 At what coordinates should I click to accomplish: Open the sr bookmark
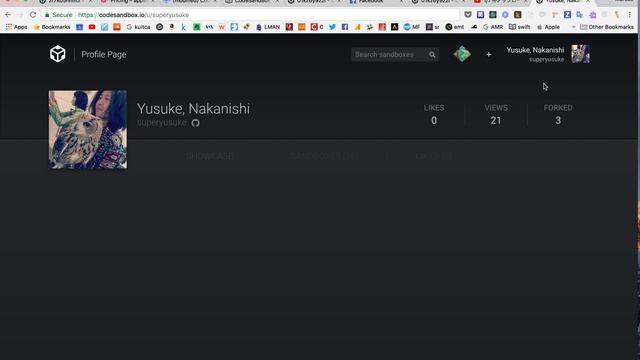coord(432,27)
